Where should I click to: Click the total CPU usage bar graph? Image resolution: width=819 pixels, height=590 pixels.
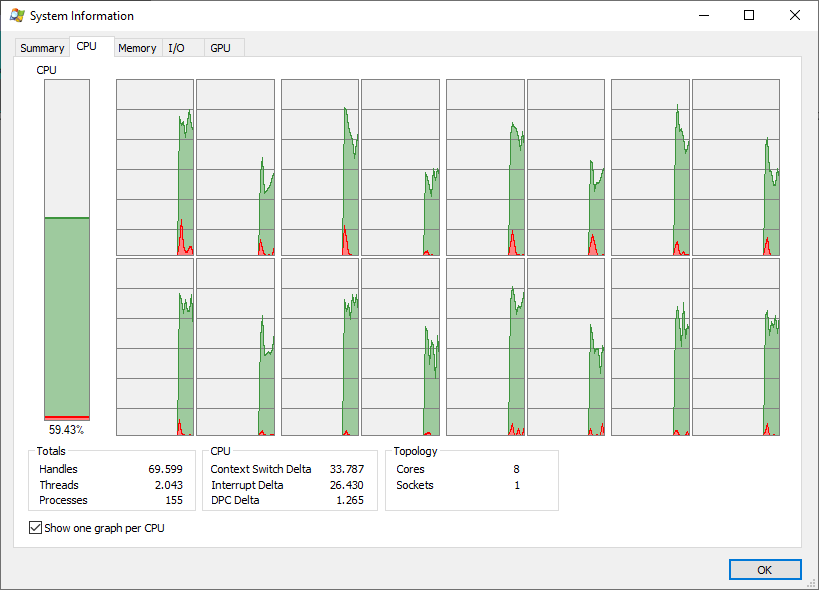(x=67, y=250)
